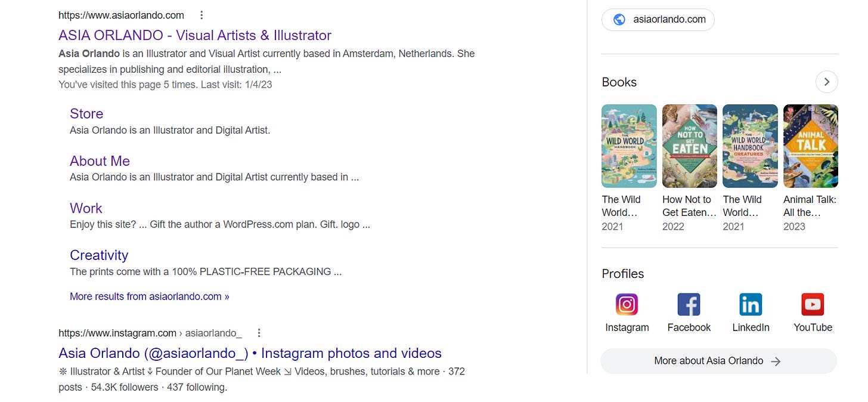Open the Facebook profile icon

click(x=689, y=304)
